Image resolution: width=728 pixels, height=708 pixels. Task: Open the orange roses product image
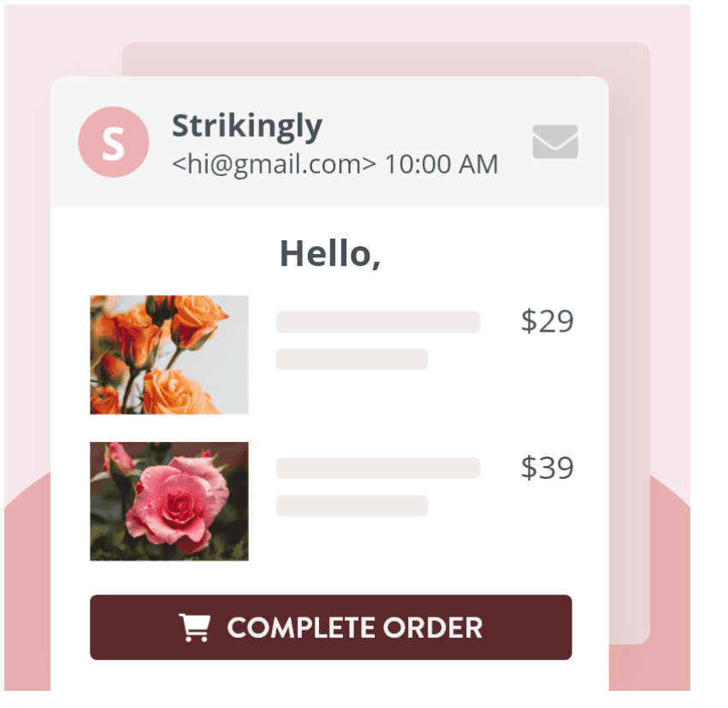(x=169, y=355)
